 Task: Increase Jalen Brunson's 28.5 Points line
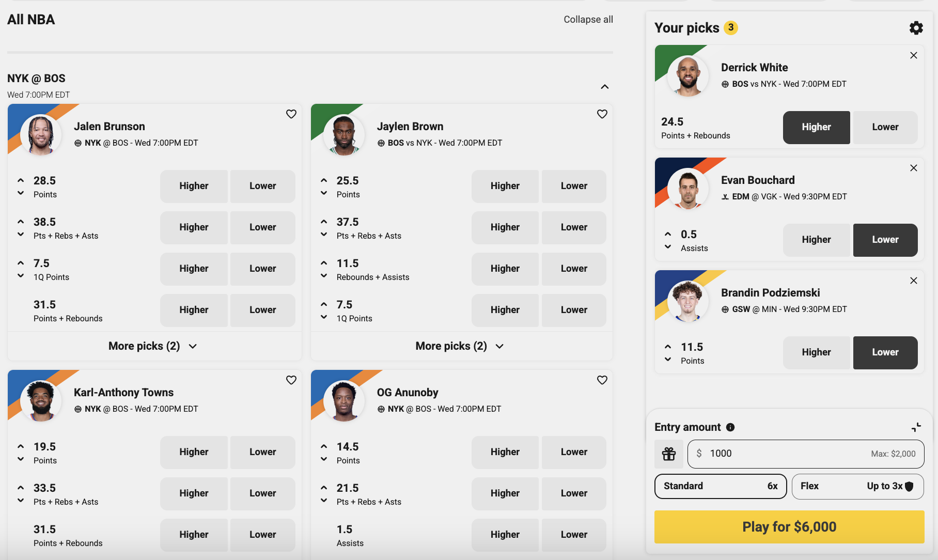coord(21,180)
